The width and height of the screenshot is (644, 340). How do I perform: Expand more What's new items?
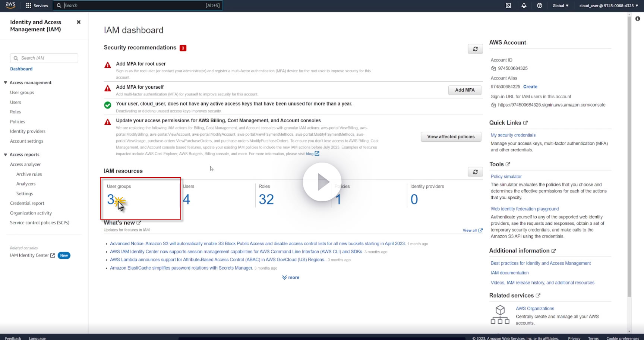click(291, 277)
